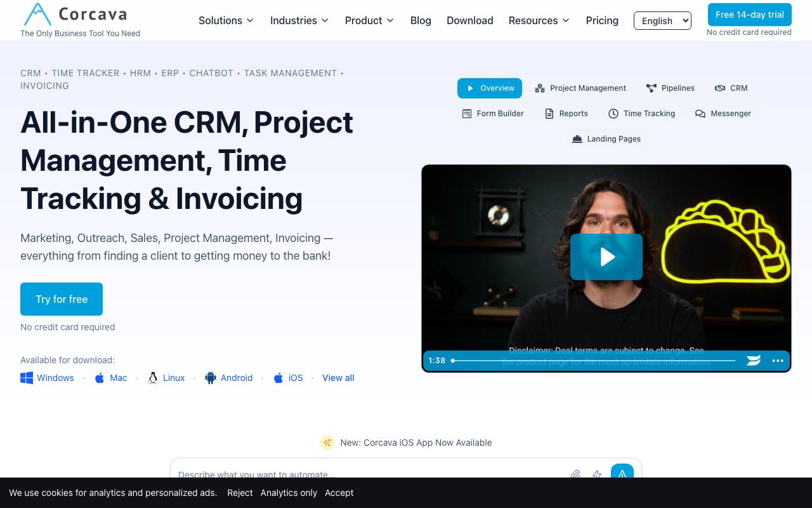Select the Project Management tab

580,88
